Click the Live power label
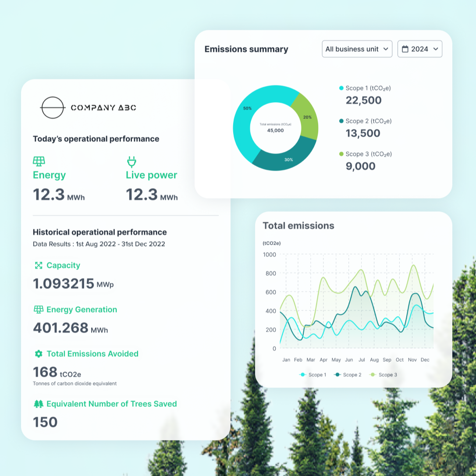The height and width of the screenshot is (476, 476). pyautogui.click(x=152, y=175)
